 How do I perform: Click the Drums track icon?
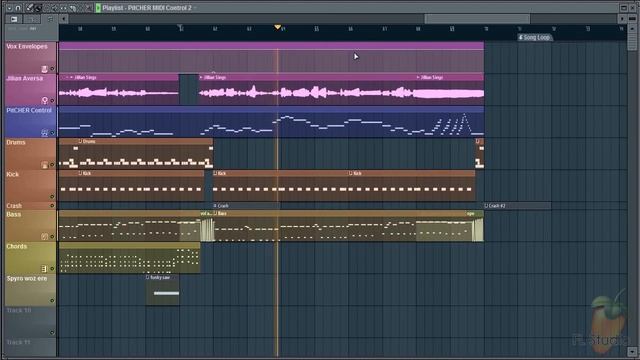coord(44,164)
